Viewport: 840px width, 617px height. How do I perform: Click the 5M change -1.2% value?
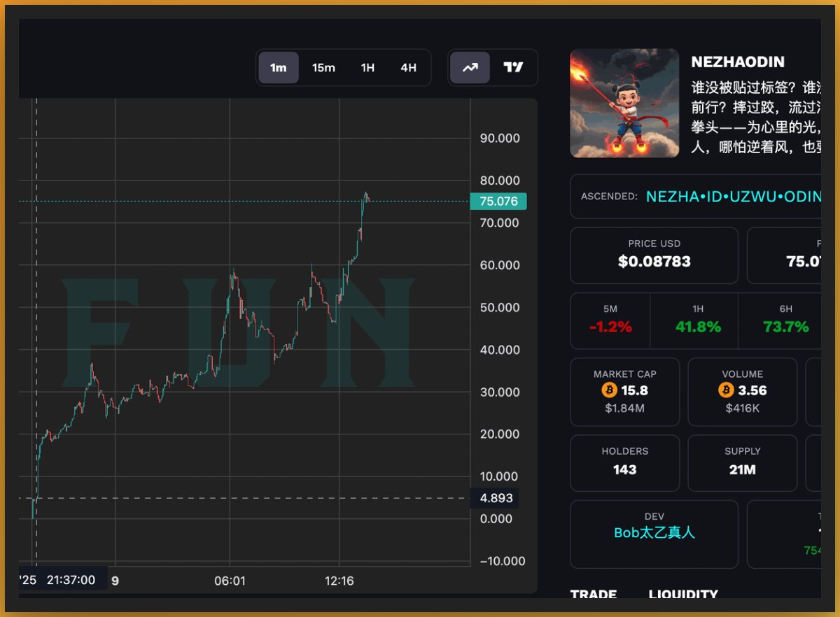pos(610,327)
